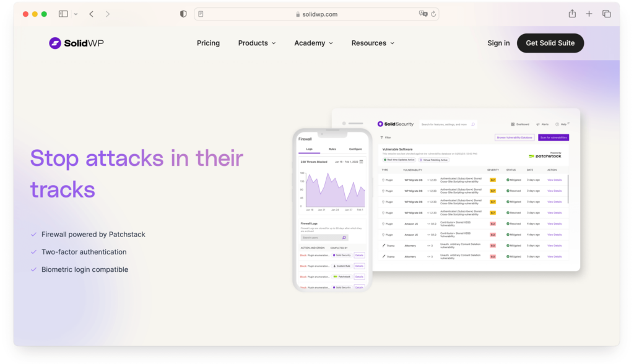Click the Solid Security search field
The height and width of the screenshot is (364, 634).
pos(448,124)
